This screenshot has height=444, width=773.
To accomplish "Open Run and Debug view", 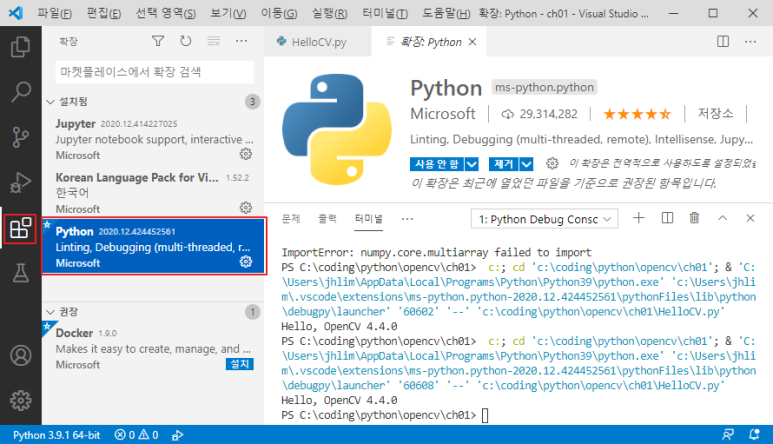I will pyautogui.click(x=20, y=182).
